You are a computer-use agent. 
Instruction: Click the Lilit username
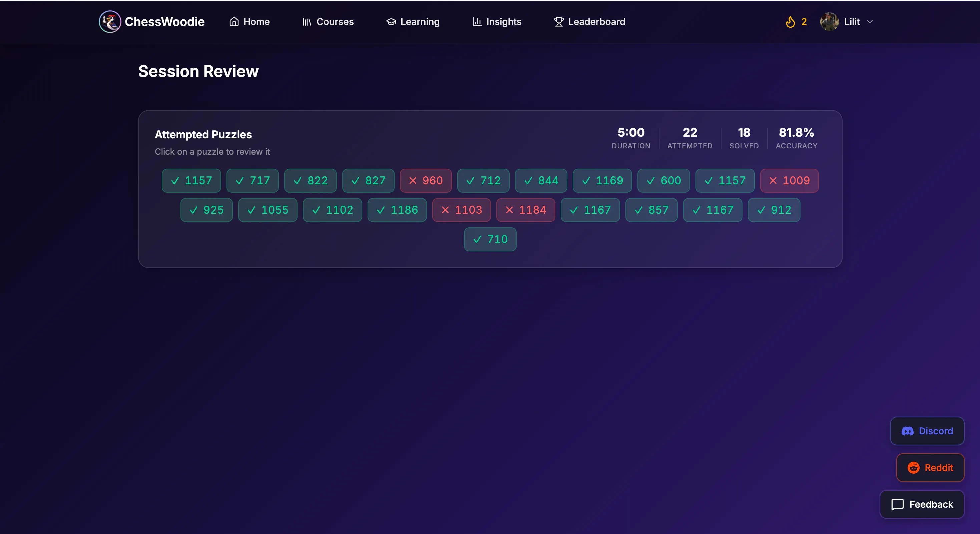[x=852, y=22]
